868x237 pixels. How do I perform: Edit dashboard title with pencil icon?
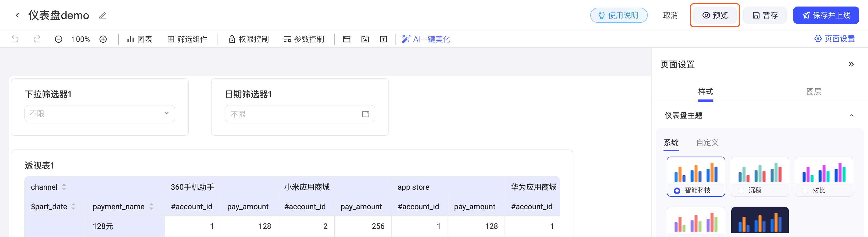[103, 15]
